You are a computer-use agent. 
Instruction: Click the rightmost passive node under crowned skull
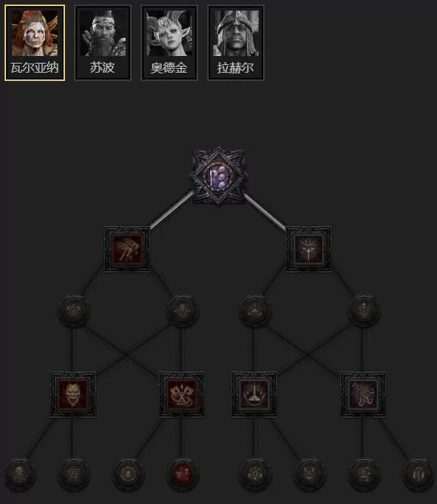pos(364,311)
